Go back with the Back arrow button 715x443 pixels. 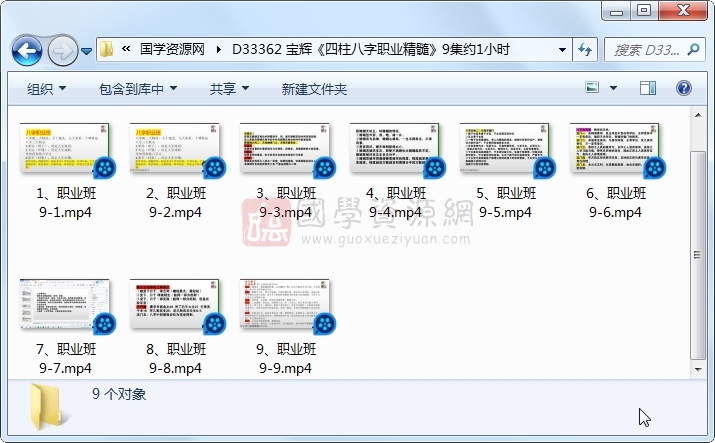(x=27, y=50)
